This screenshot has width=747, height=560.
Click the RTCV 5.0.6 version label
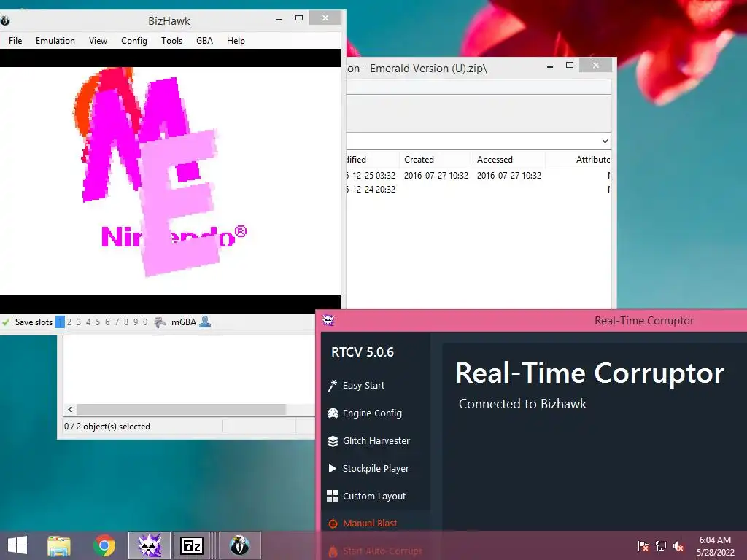(363, 352)
